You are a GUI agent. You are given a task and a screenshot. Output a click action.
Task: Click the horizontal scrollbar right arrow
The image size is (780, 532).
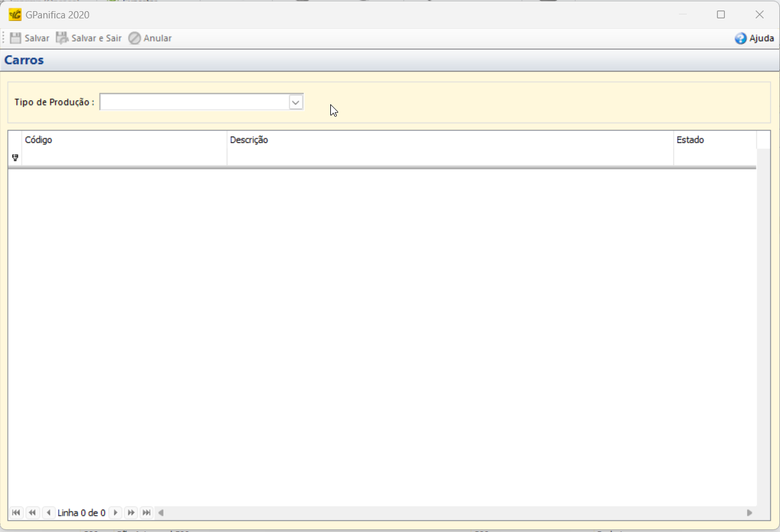tap(749, 512)
